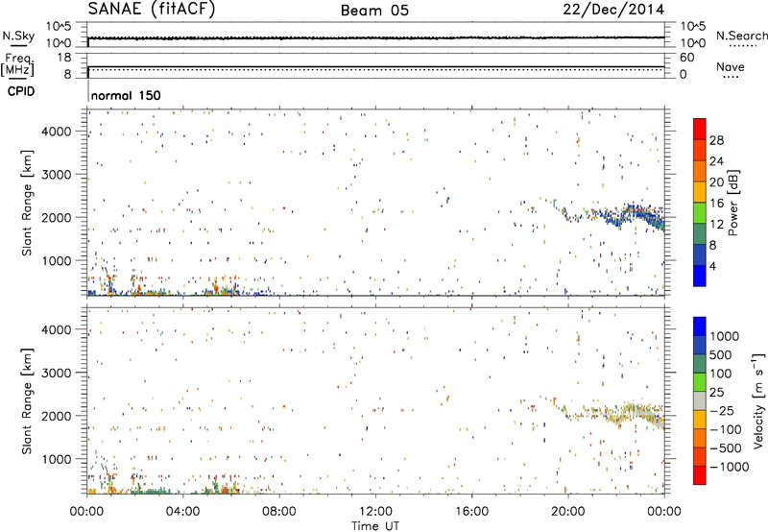Viewport: 768px width, 532px height.
Task: Pick the gray ±25 Velocity colorbar segment
Action: (700, 400)
